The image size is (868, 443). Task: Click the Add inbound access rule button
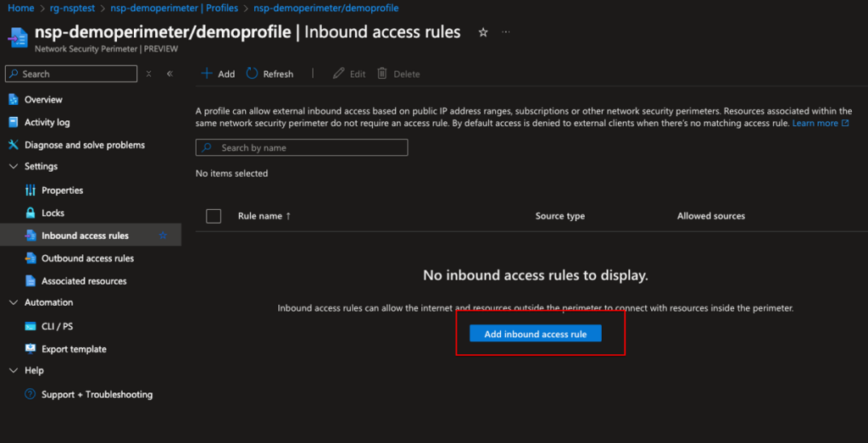(535, 334)
